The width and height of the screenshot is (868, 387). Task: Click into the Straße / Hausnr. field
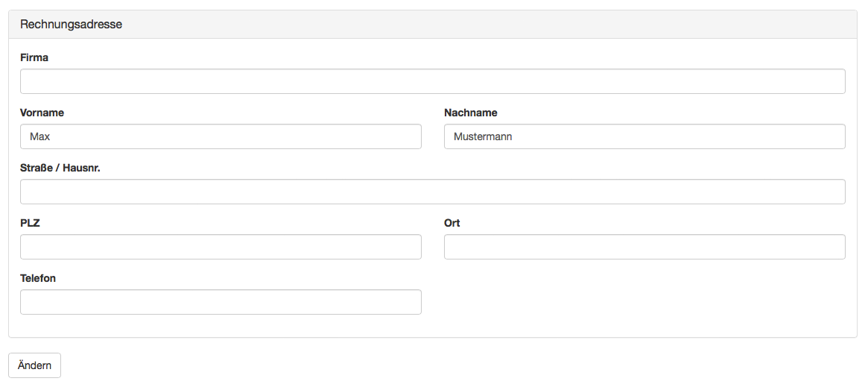click(432, 192)
